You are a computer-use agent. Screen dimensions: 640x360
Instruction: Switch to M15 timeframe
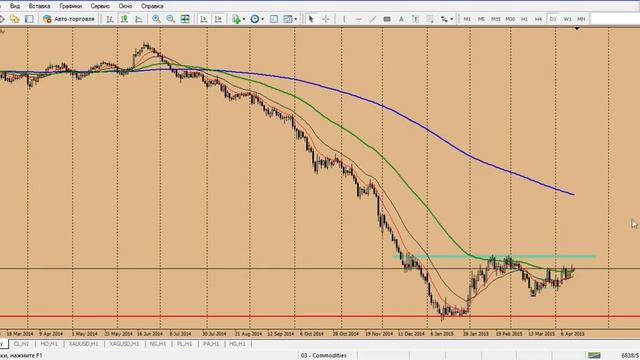click(x=496, y=19)
